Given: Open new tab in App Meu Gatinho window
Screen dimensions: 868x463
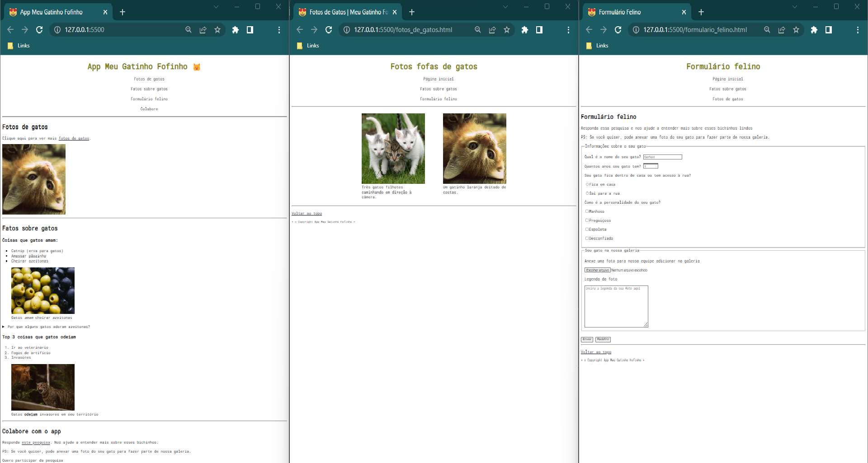Looking at the screenshot, I should [123, 12].
